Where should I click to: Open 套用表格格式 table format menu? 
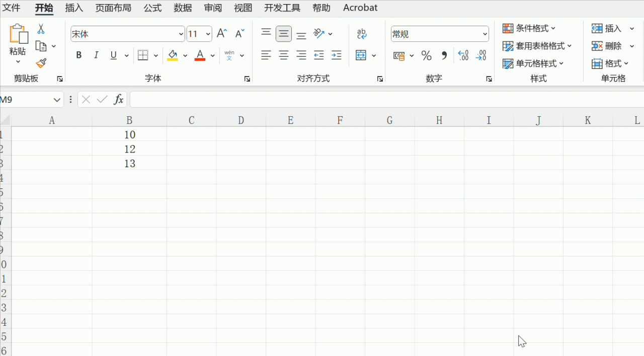tap(537, 46)
